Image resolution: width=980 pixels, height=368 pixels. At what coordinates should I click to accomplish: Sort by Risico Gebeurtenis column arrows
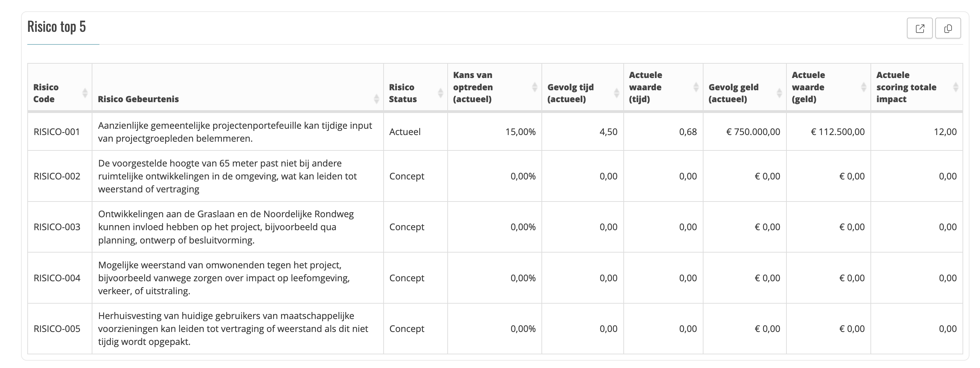pyautogui.click(x=376, y=99)
